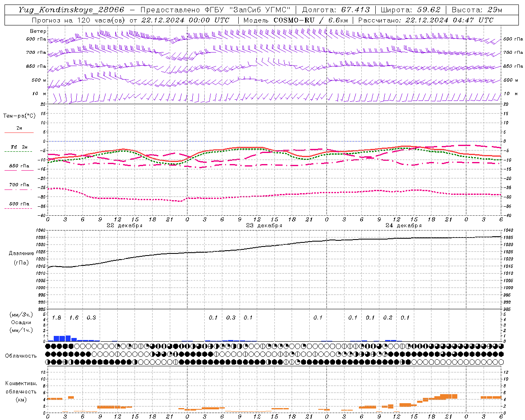
Task: Click the Рассчитано: 22.12.2024 04:47 UTC text
Action: (x=426, y=20)
